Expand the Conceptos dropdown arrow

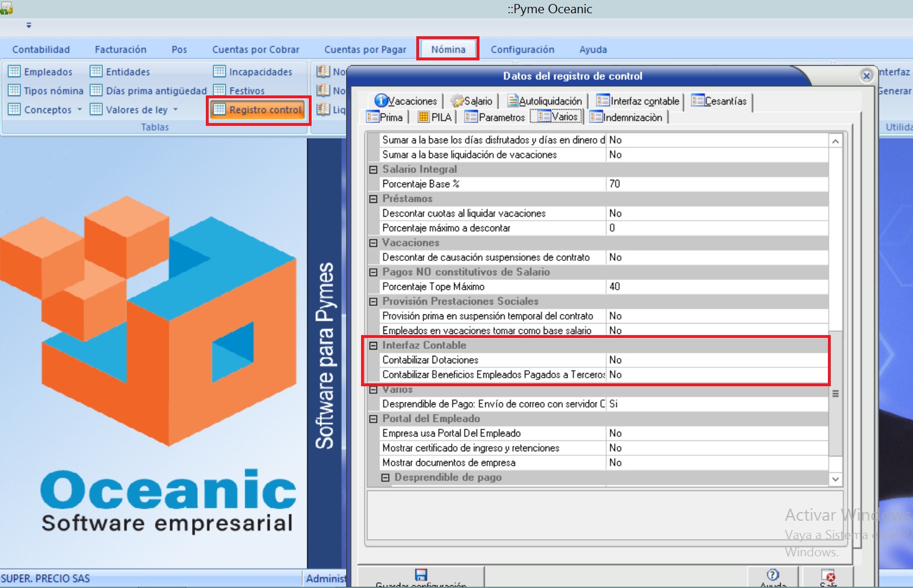[x=79, y=109]
